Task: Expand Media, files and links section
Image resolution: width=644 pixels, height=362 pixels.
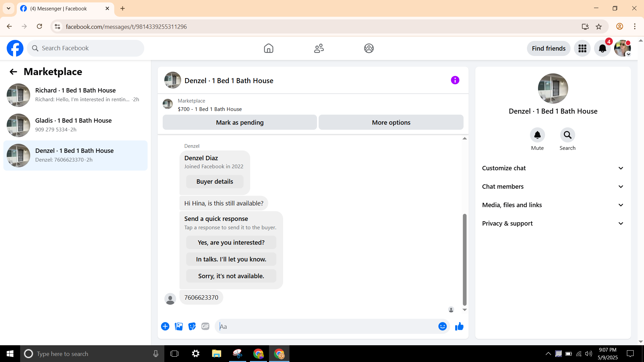Action: coord(553,205)
